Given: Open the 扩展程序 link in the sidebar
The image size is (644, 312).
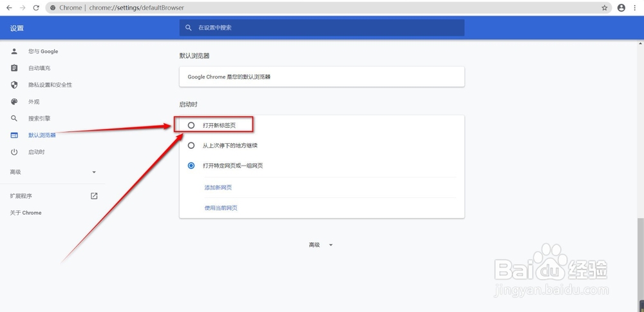Looking at the screenshot, I should [x=21, y=196].
